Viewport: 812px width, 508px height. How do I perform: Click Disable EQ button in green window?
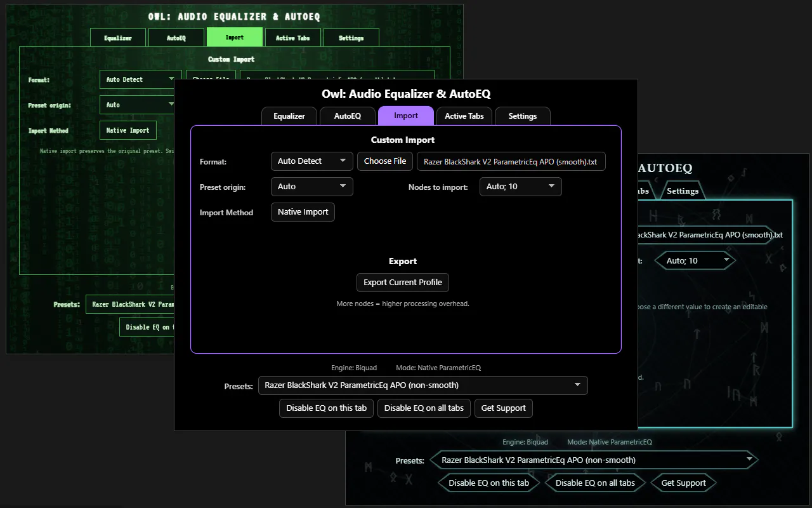(147, 327)
